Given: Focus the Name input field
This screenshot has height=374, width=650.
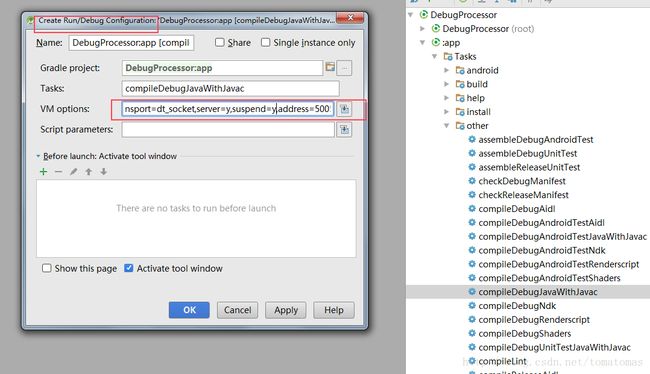Looking at the screenshot, I should pyautogui.click(x=131, y=43).
